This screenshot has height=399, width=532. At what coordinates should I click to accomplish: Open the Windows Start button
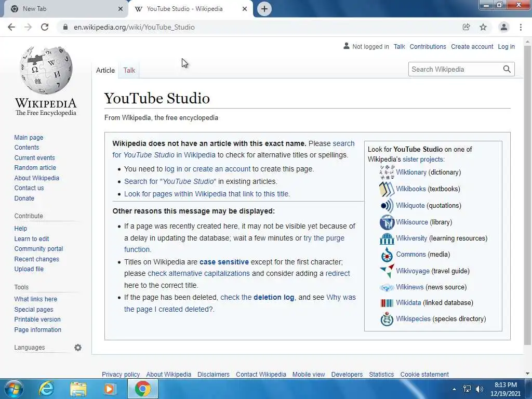point(14,389)
